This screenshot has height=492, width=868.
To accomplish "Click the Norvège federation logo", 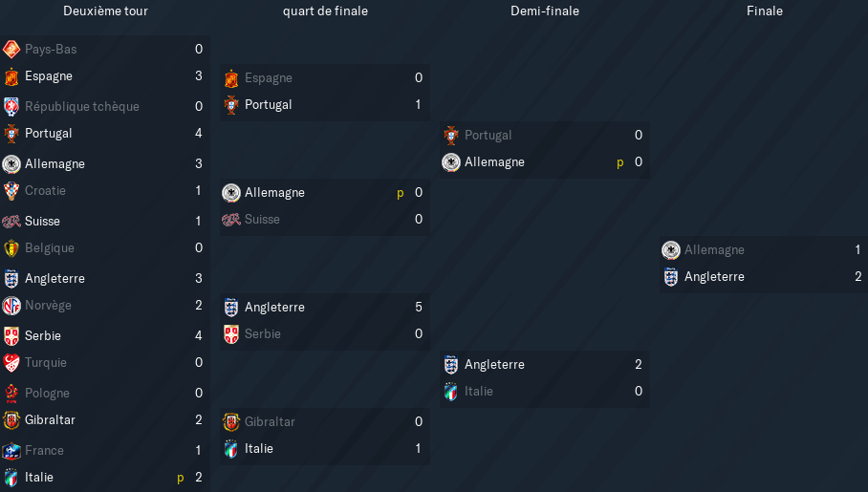I will click(x=11, y=306).
